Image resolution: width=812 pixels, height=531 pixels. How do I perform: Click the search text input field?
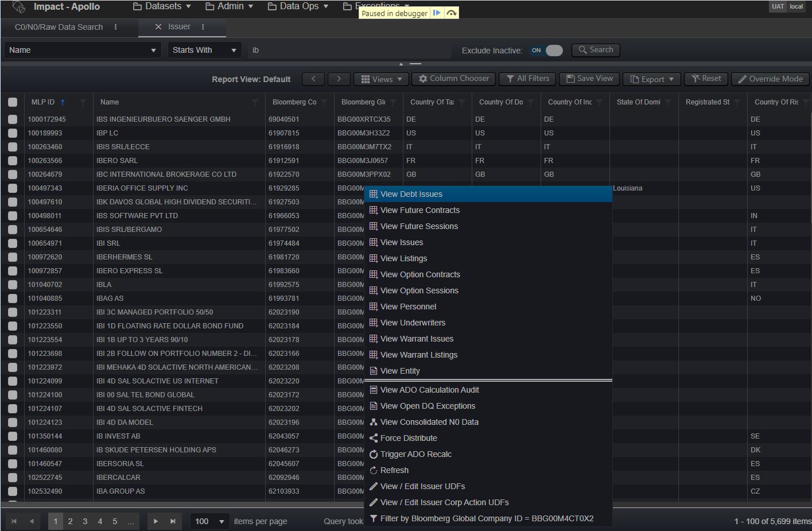(350, 51)
